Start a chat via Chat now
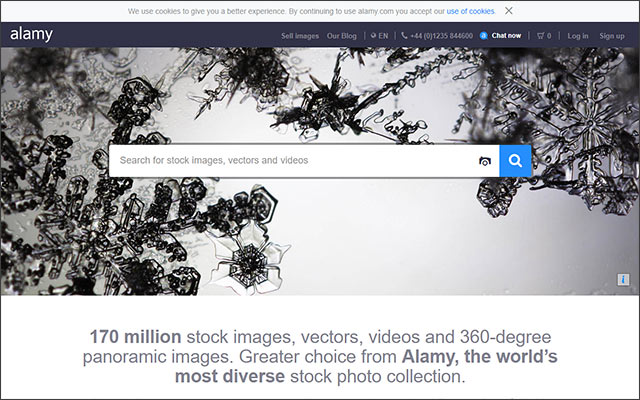Viewport: 640px width, 400px height. (506, 35)
